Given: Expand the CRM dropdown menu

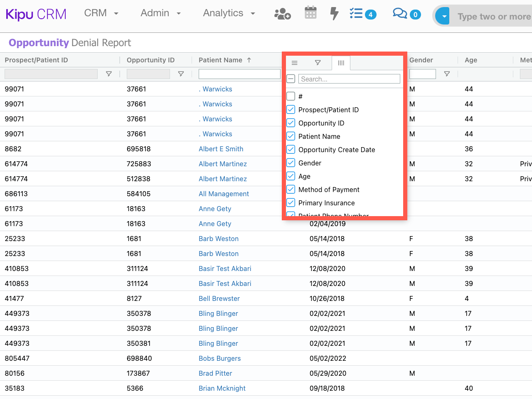Looking at the screenshot, I should click(101, 13).
